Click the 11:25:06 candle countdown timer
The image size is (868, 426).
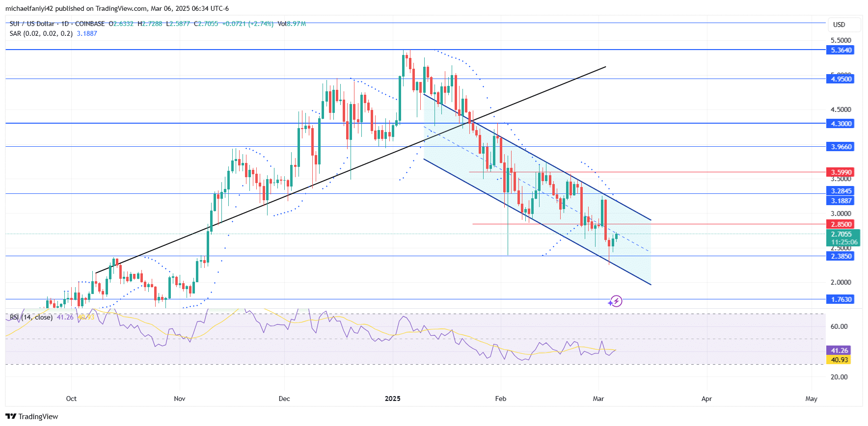coord(844,242)
